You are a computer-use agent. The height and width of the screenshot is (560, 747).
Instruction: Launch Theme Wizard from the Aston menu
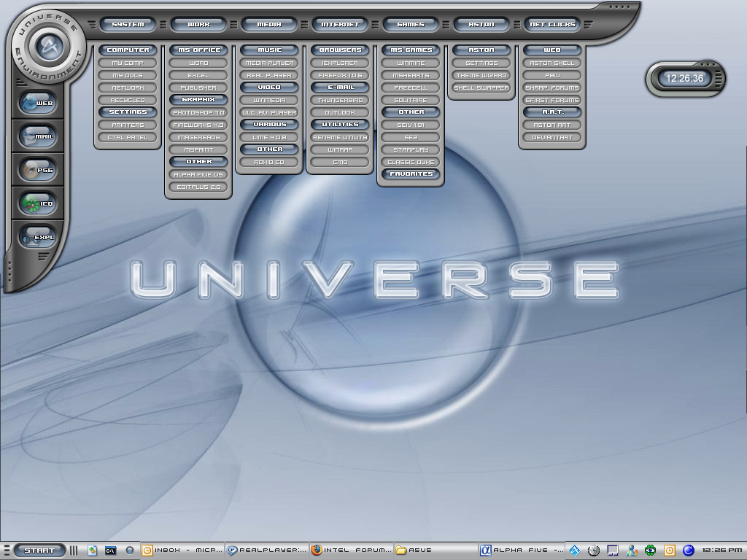(481, 75)
